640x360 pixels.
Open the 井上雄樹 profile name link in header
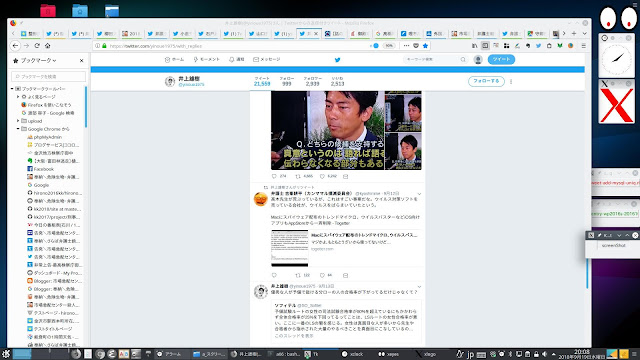pyautogui.click(x=189, y=78)
